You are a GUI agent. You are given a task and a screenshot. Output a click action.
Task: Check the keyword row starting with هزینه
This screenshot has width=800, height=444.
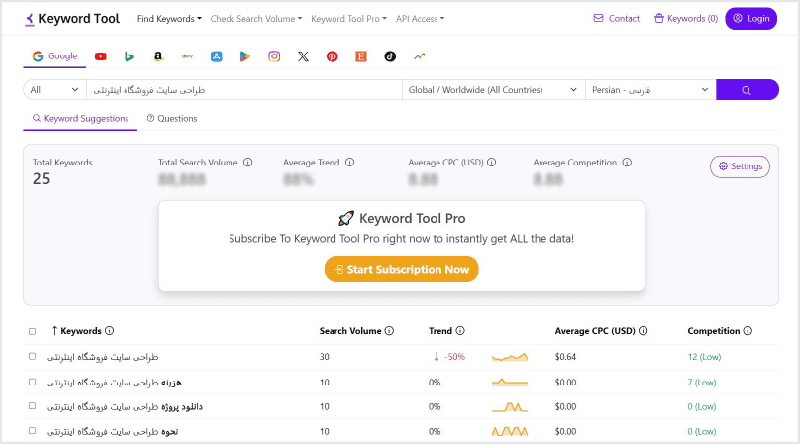pyautogui.click(x=33, y=382)
